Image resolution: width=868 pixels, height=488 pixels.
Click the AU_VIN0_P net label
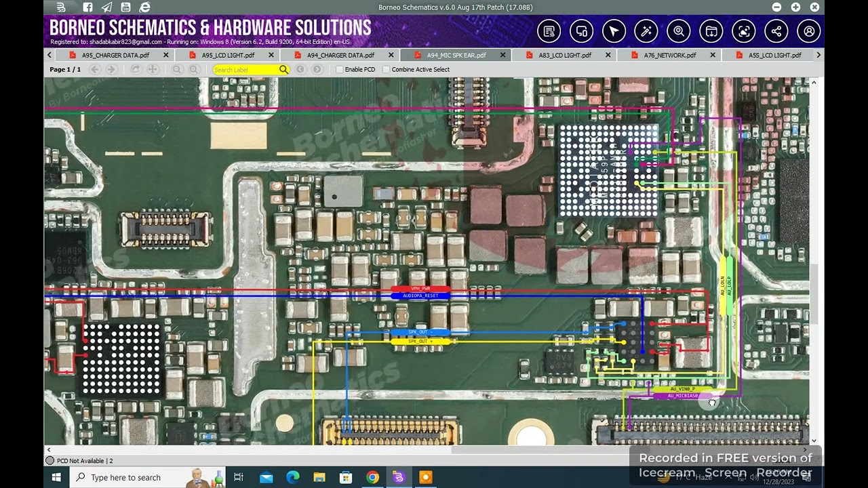pyautogui.click(x=682, y=389)
